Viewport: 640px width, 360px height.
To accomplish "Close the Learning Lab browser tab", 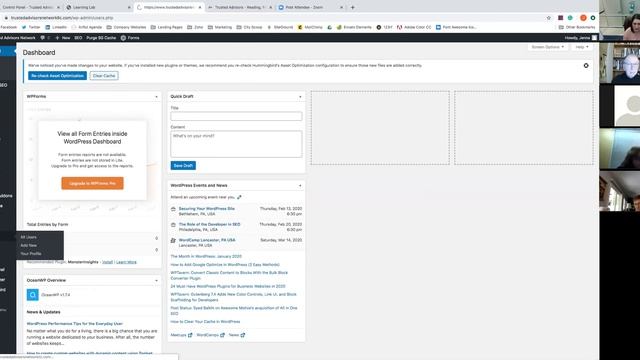I will coord(129,7).
